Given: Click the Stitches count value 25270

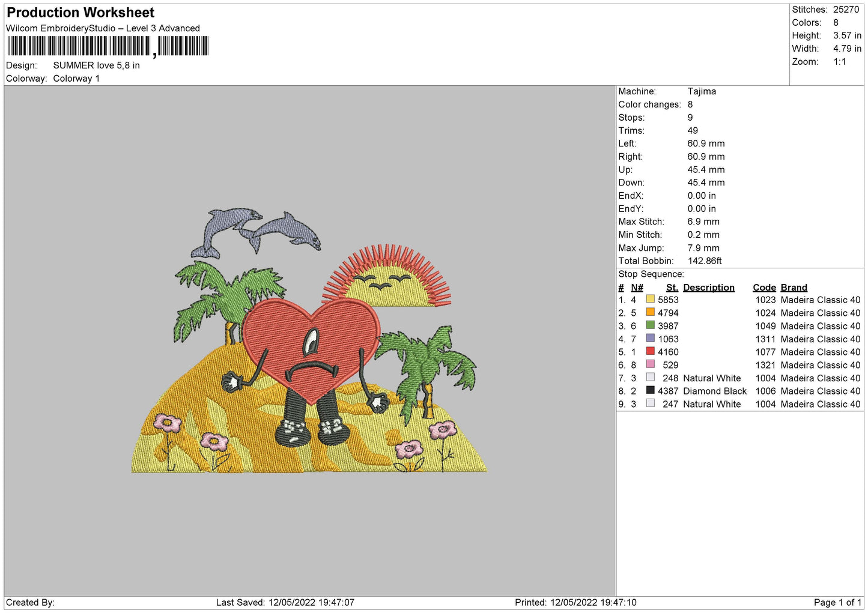Looking at the screenshot, I should pos(846,10).
